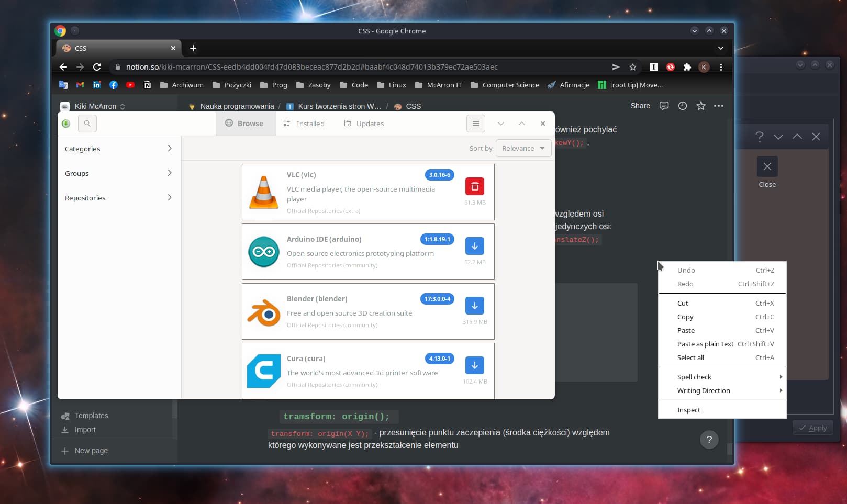Open the Instapaper 'I' extension
The image size is (847, 504).
654,67
